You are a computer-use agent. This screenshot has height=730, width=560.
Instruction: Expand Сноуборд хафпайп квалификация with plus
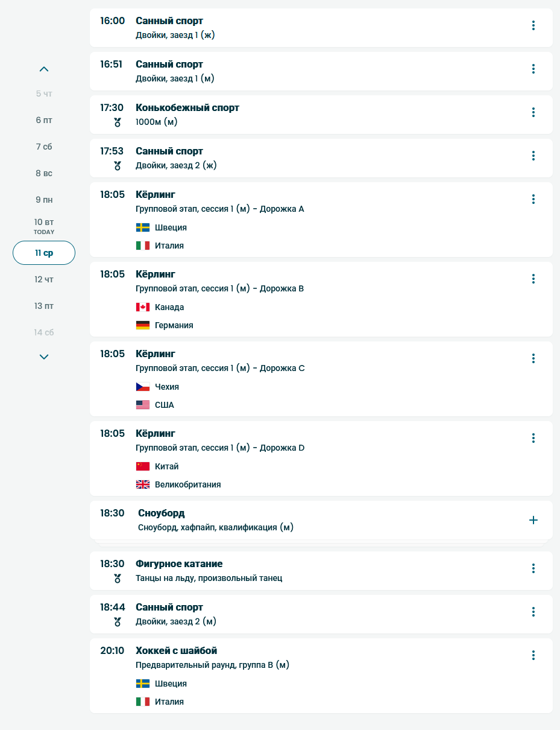point(533,520)
